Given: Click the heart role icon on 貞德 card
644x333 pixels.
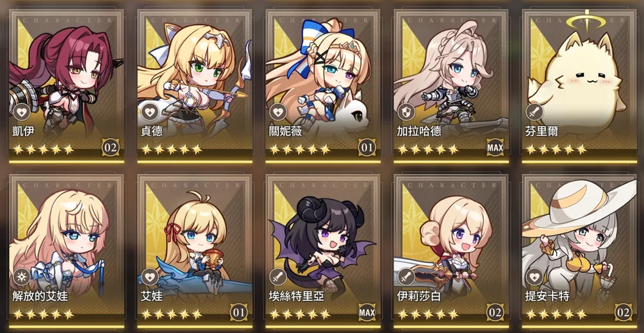Looking at the screenshot, I should (x=150, y=112).
